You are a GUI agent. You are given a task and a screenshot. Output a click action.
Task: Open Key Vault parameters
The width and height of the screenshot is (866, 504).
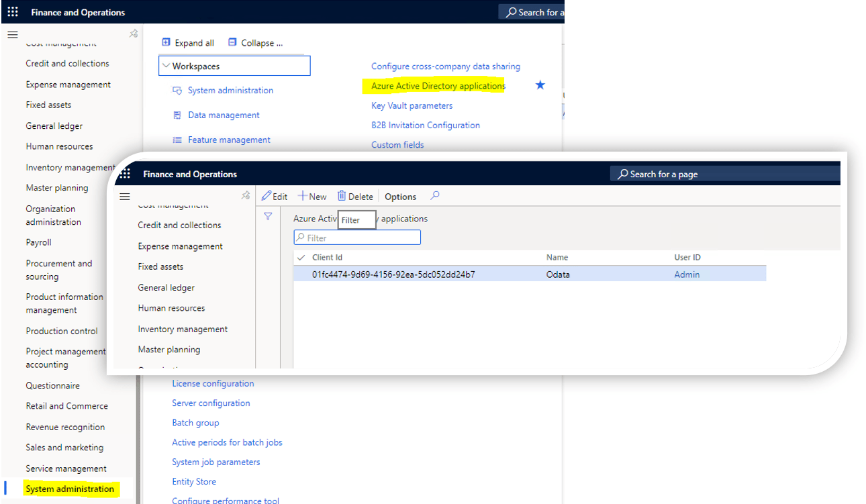tap(412, 105)
